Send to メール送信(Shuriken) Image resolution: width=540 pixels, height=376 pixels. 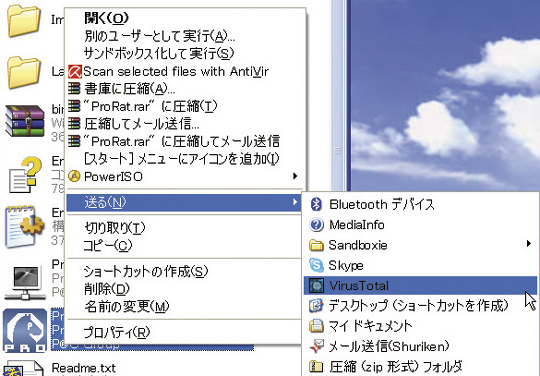(420, 346)
